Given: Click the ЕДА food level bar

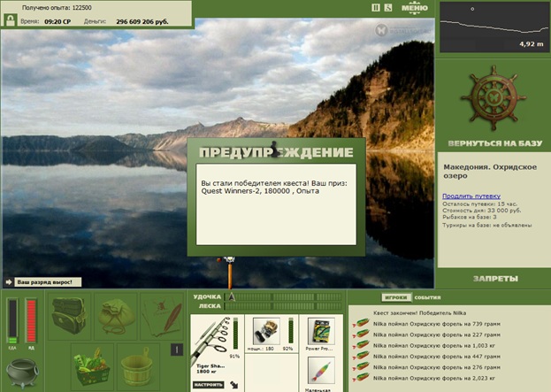Looking at the screenshot, I should tap(12, 321).
